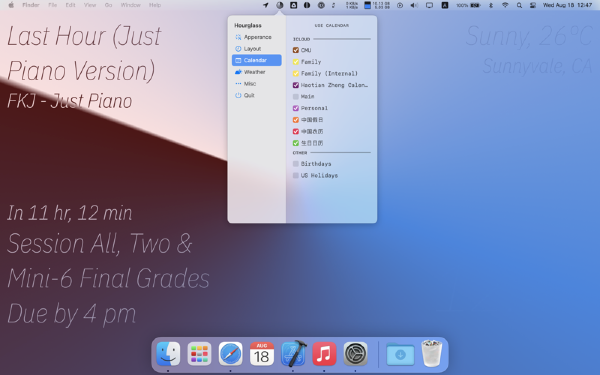Open Launchpad from the Dock

(199, 354)
